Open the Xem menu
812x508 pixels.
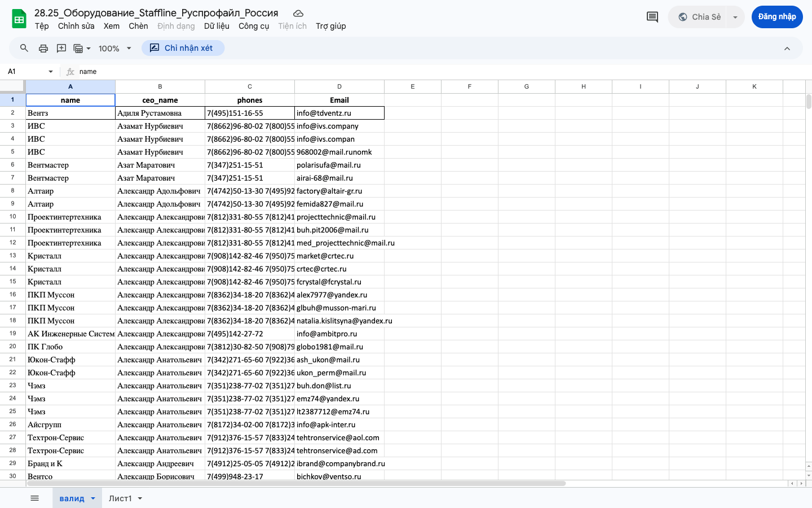tap(112, 26)
